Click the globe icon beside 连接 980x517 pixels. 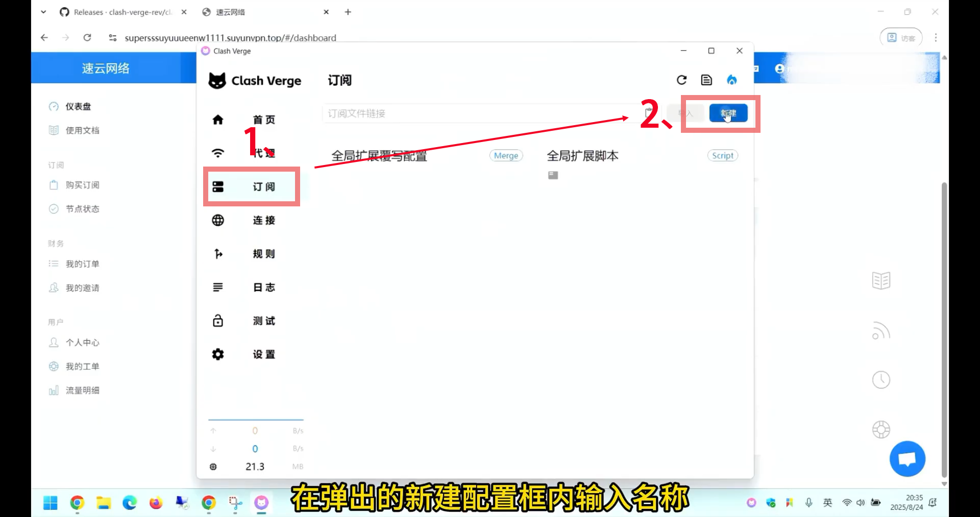pyautogui.click(x=218, y=220)
